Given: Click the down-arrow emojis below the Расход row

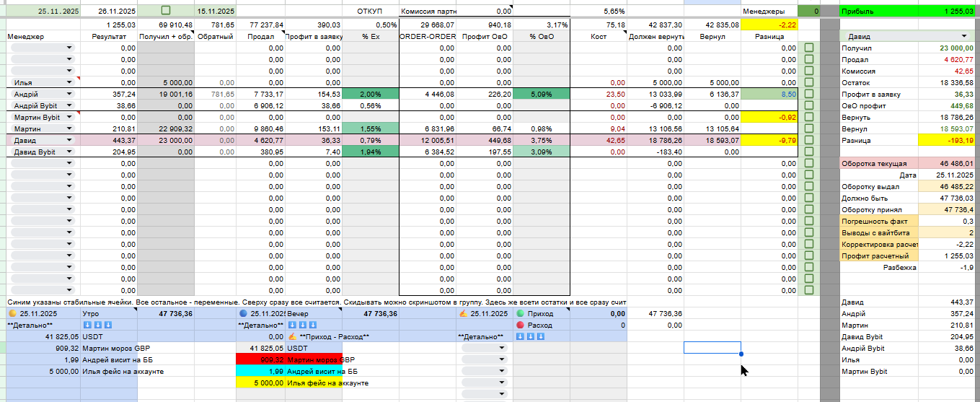Looking at the screenshot, I should (x=530, y=337).
